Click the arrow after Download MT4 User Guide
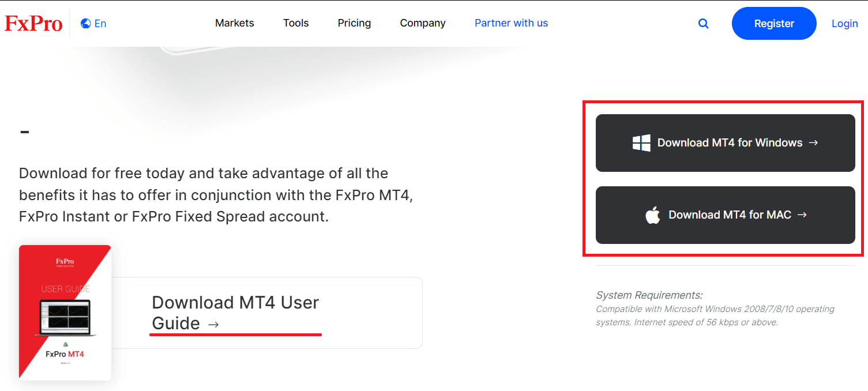Screen dimensions: 868x391 tap(214, 324)
